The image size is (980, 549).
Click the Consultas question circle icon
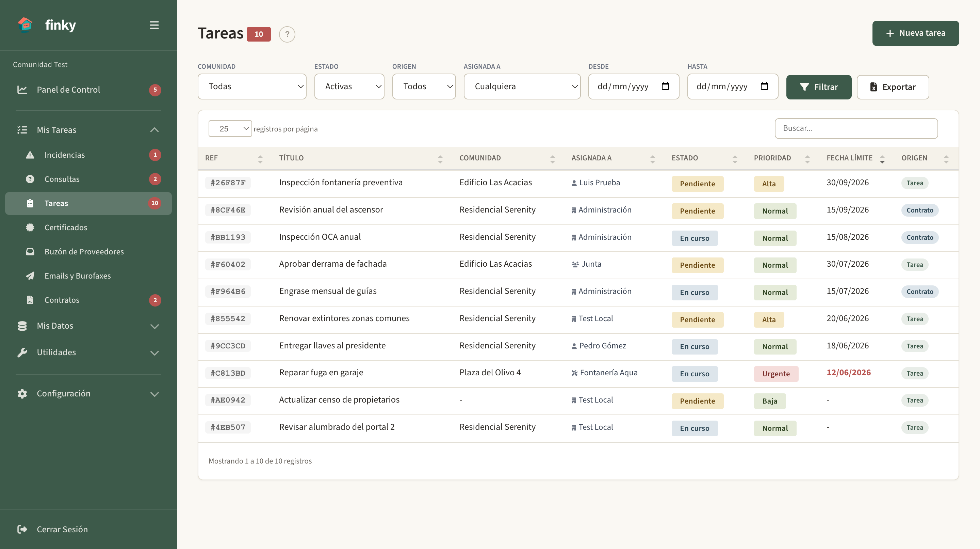tap(30, 179)
